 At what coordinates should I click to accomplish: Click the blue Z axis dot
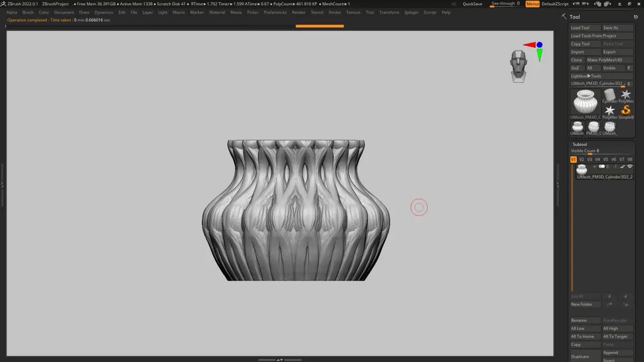(x=539, y=45)
